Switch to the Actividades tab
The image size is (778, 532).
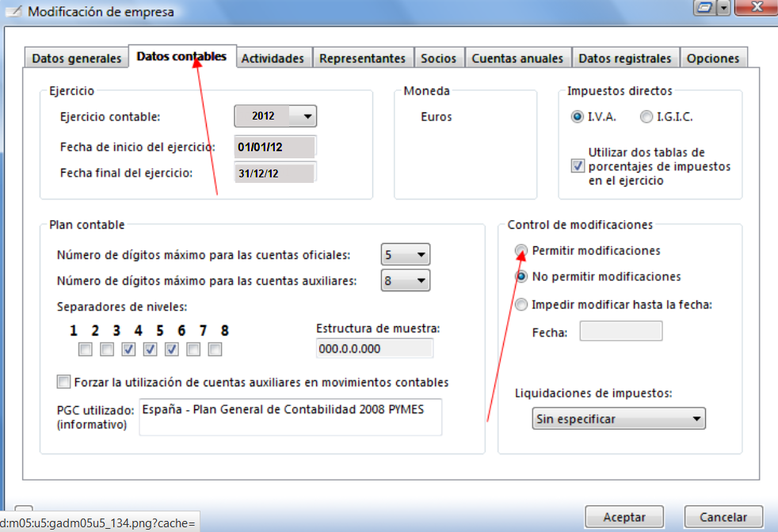273,59
